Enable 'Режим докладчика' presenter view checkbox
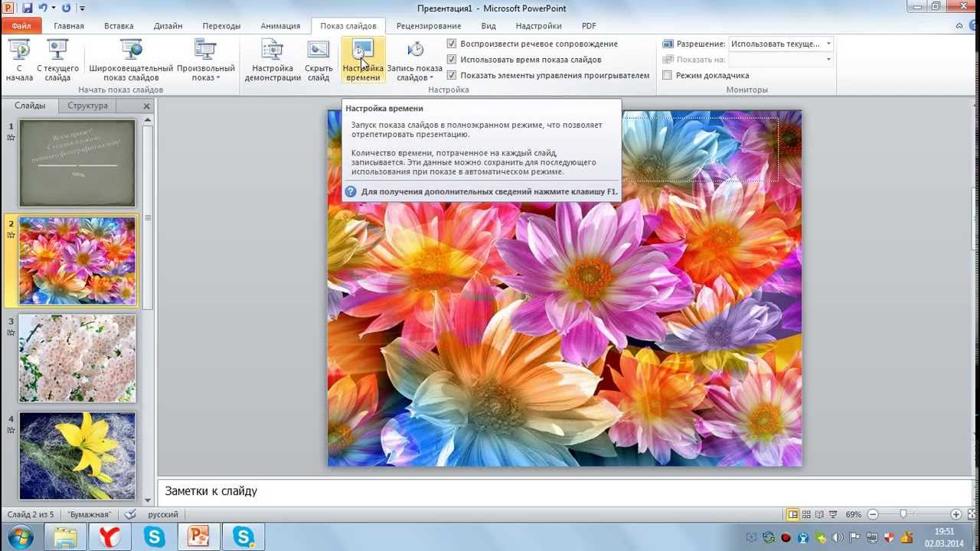 pos(667,75)
